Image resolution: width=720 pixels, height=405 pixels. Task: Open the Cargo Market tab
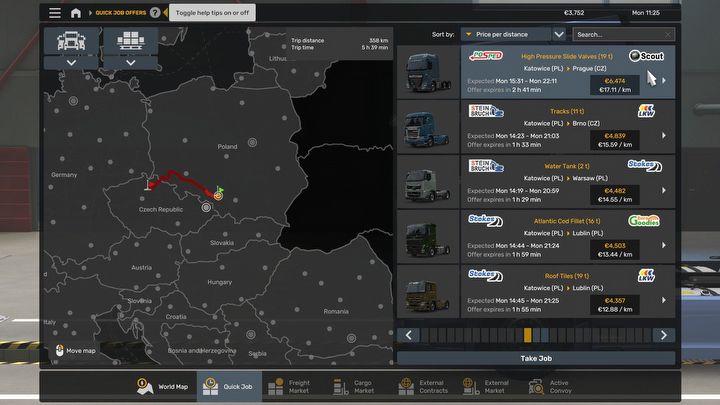coord(354,387)
